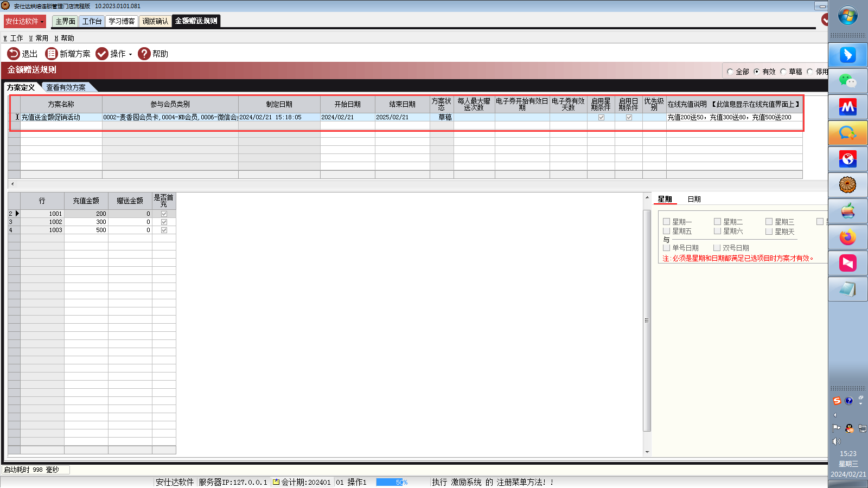
Task: Open the notepad icon in taskbar
Action: (848, 289)
